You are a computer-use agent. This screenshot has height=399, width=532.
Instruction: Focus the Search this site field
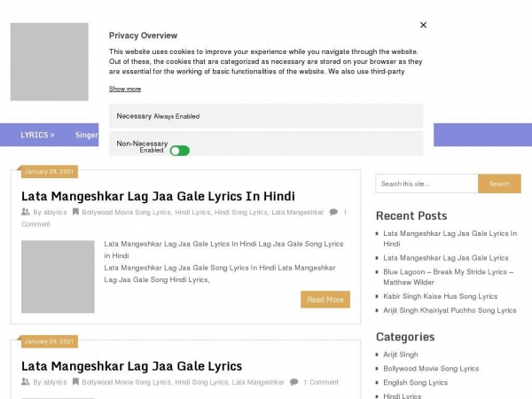[x=426, y=184]
